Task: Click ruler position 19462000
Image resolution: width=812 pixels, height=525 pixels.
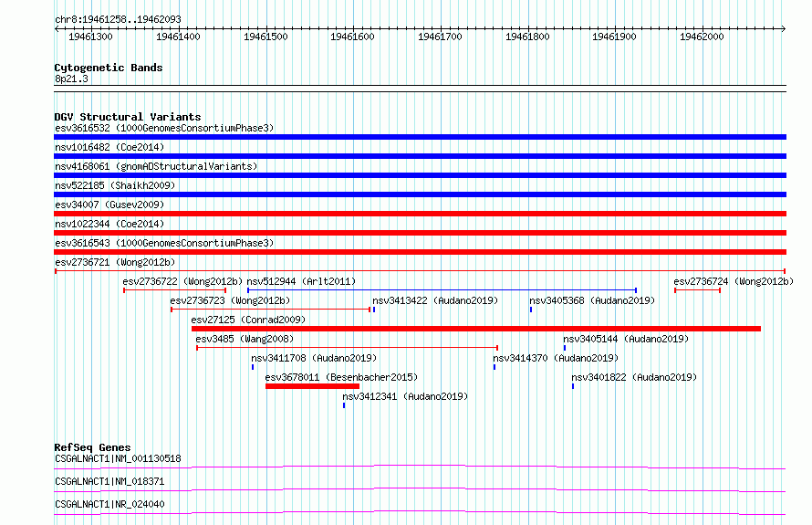Action: tap(702, 37)
